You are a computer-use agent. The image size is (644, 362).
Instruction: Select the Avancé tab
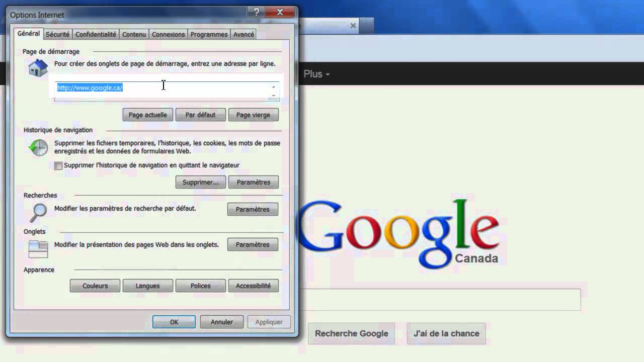point(244,35)
